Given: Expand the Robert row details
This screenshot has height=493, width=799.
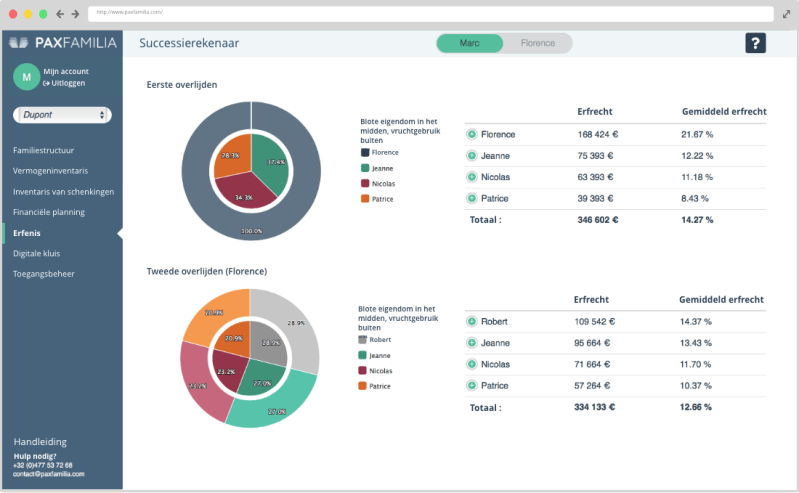Looking at the screenshot, I should (472, 321).
